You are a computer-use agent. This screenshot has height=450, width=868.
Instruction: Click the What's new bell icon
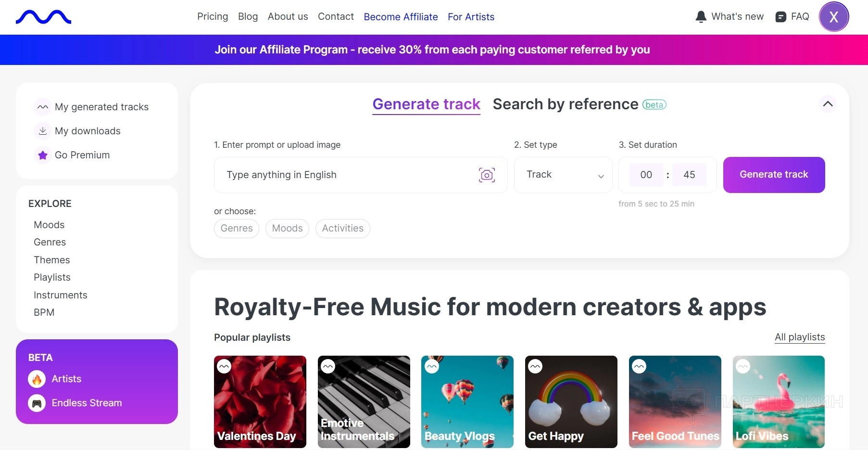[701, 17]
